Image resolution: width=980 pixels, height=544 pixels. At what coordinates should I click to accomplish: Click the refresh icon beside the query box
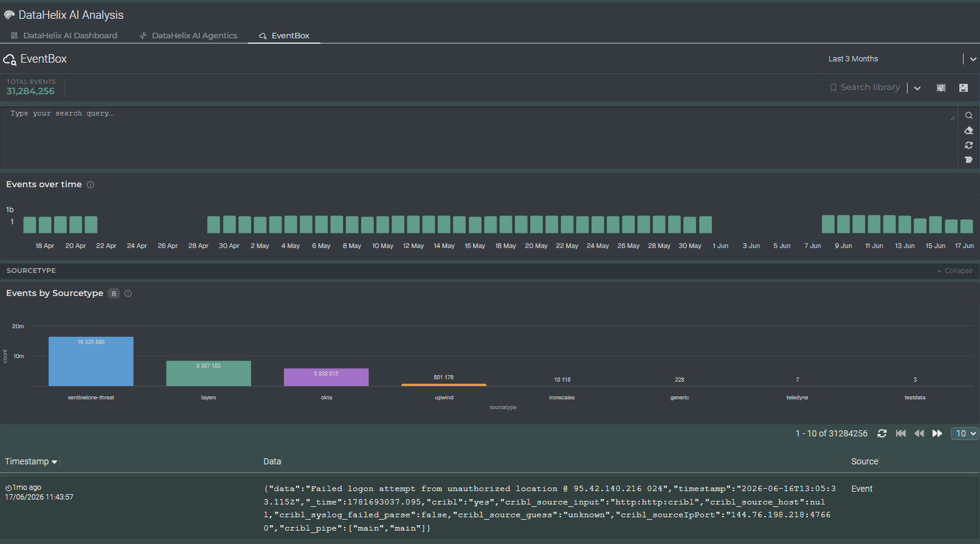point(968,145)
